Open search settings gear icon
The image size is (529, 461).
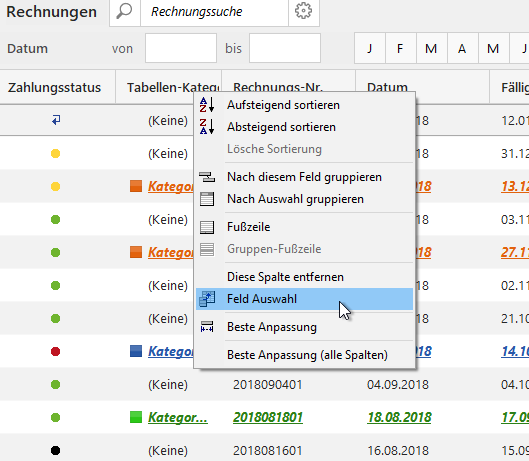pyautogui.click(x=303, y=11)
